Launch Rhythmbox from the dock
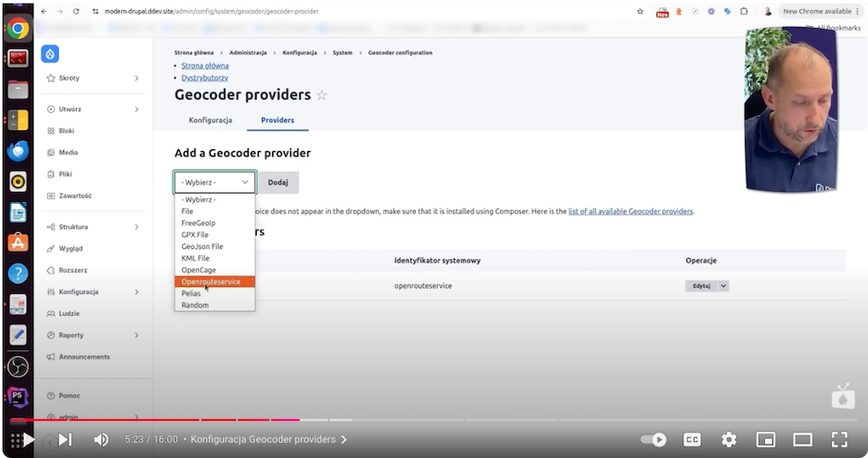Viewport: 868px width, 458px height. click(x=18, y=181)
